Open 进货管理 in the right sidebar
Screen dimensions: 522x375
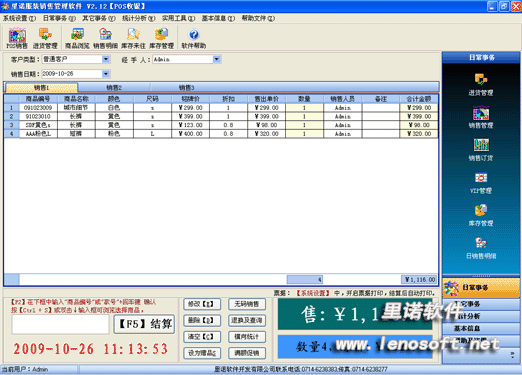pyautogui.click(x=481, y=84)
